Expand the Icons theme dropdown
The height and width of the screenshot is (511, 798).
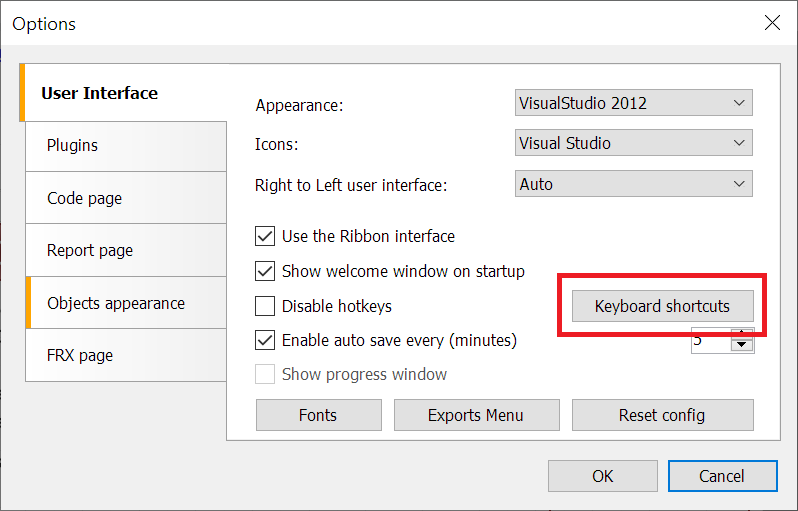click(x=633, y=143)
